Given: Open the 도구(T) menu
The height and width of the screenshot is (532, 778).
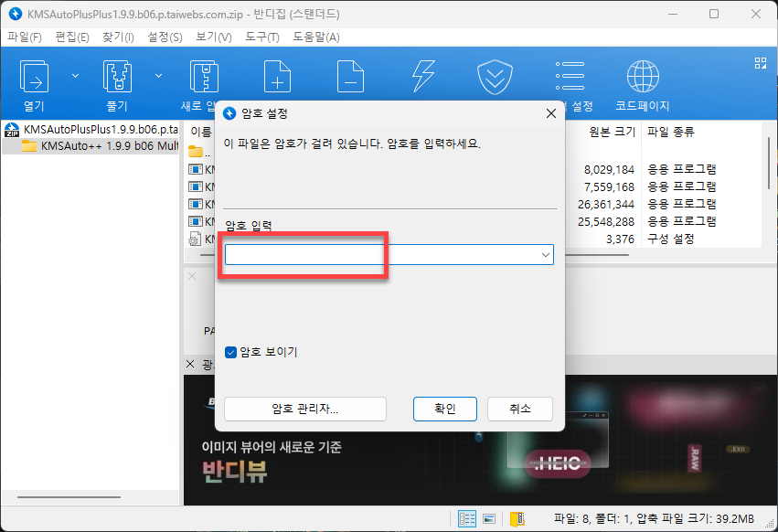Looking at the screenshot, I should (x=262, y=37).
